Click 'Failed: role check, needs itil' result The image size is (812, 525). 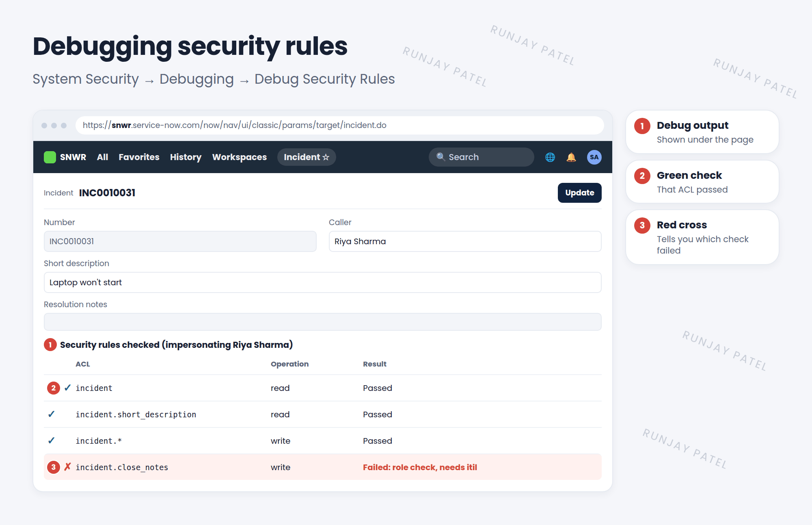pyautogui.click(x=420, y=467)
